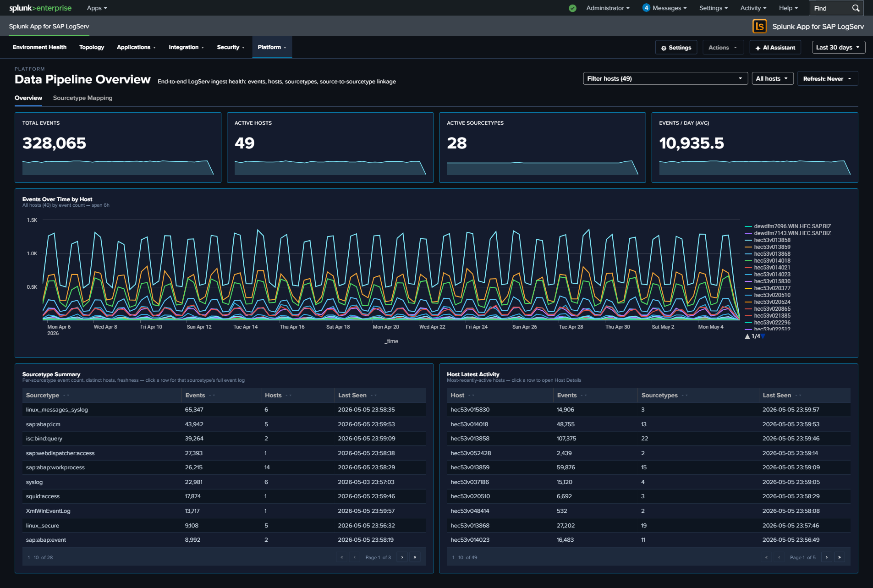Switch to the Sourcetype Mapping tab
This screenshot has width=873, height=588.
pos(82,98)
